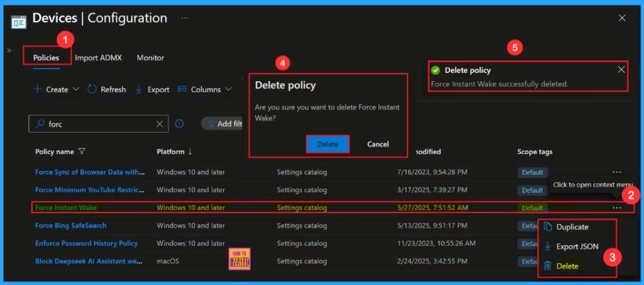
Task: Click the Policy name column header
Action: pos(55,152)
